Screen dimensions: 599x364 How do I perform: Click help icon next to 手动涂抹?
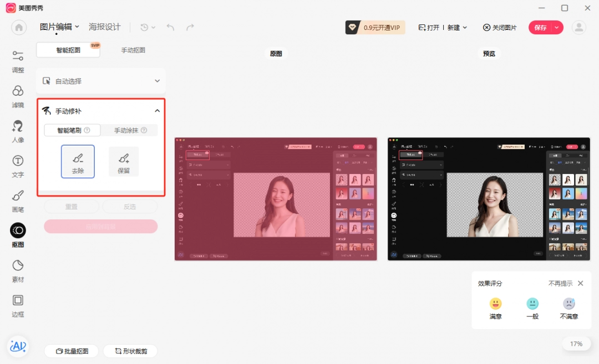click(144, 130)
